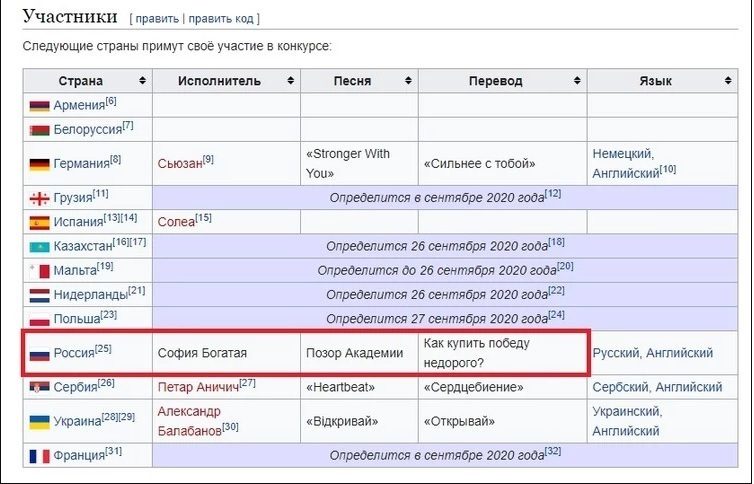The width and height of the screenshot is (754, 484).
Task: Click the Serbia flag icon
Action: 39,387
